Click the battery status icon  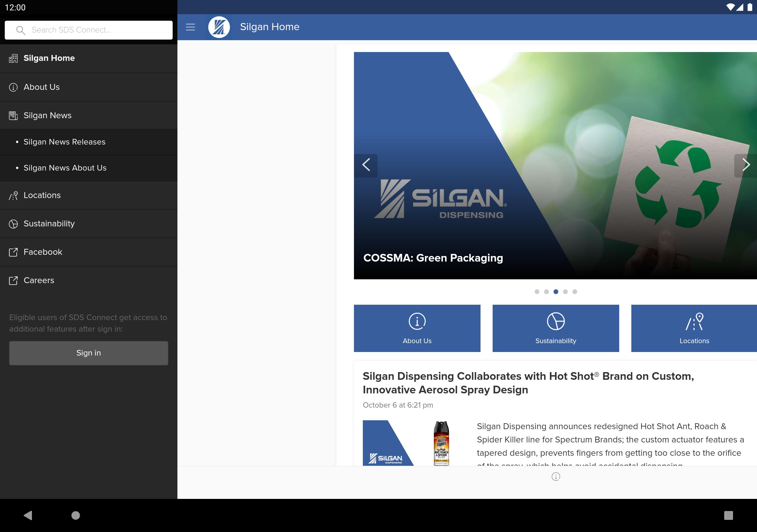coord(749,7)
